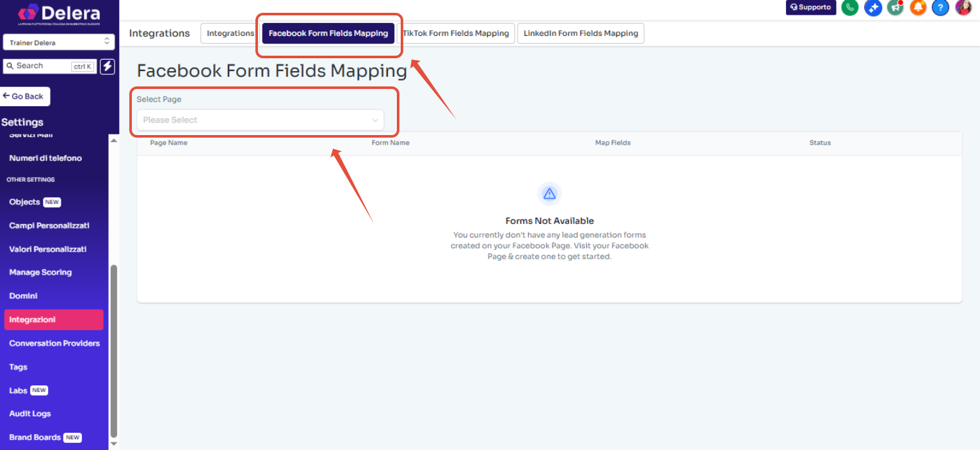Select Integrazioni in the sidebar
The height and width of the screenshot is (450, 980).
[54, 319]
